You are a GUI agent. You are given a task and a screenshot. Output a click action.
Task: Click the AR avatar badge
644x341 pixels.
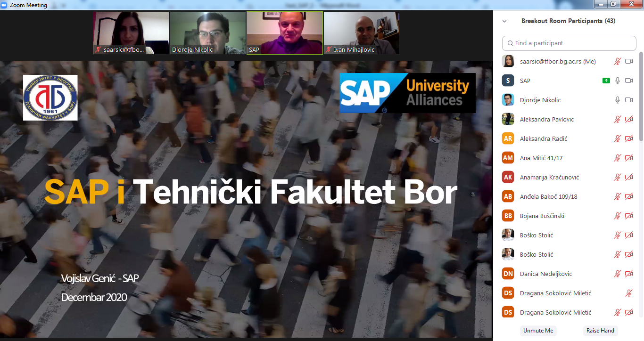(x=508, y=138)
